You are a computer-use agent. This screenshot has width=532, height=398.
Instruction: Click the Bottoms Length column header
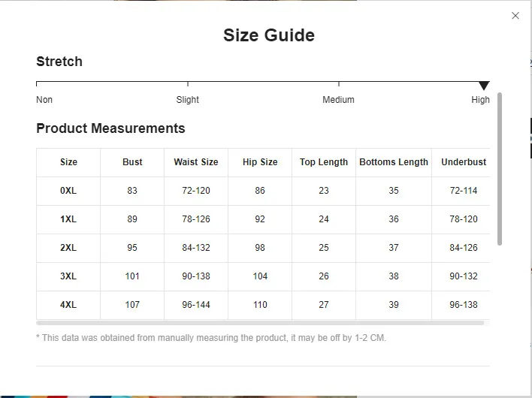coord(394,162)
